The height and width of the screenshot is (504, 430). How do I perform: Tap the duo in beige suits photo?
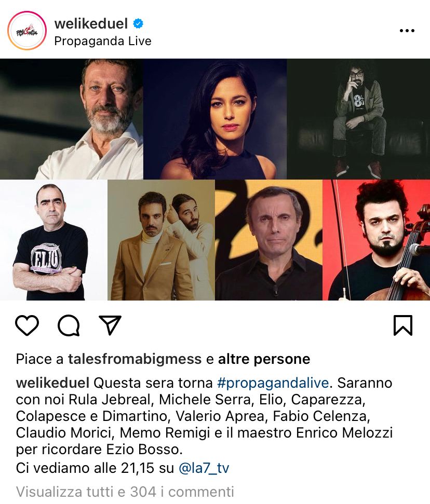[x=161, y=240]
